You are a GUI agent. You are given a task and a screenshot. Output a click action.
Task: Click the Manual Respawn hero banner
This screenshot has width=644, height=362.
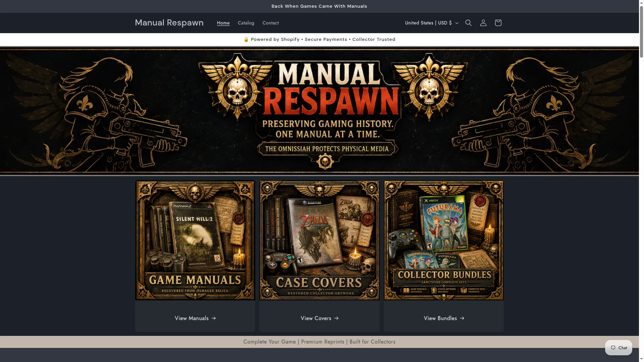pos(319,111)
